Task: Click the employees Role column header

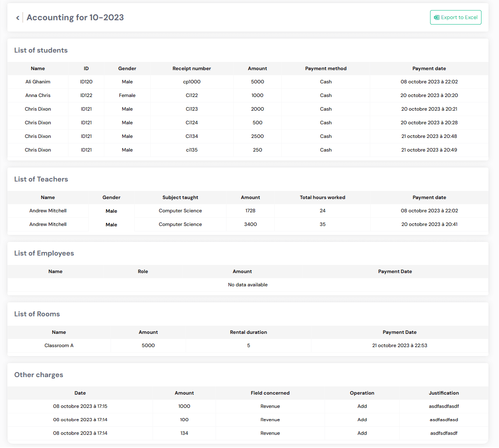Action: [143, 272]
